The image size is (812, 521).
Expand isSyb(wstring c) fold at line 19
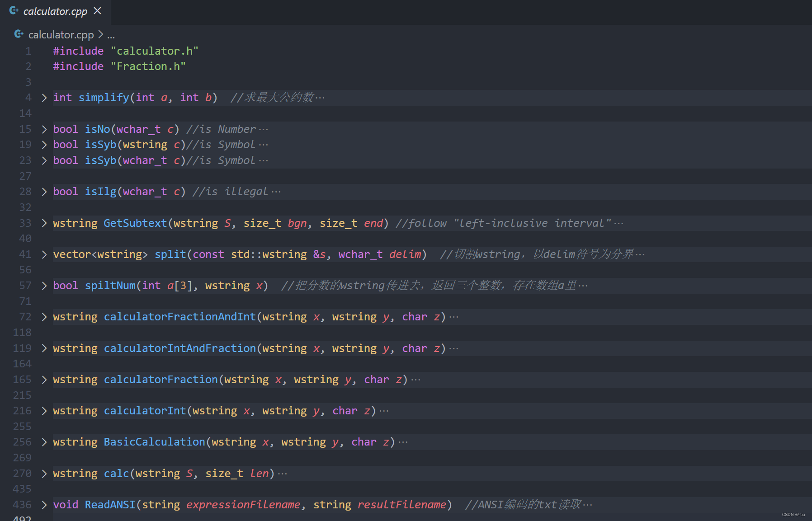(x=44, y=145)
